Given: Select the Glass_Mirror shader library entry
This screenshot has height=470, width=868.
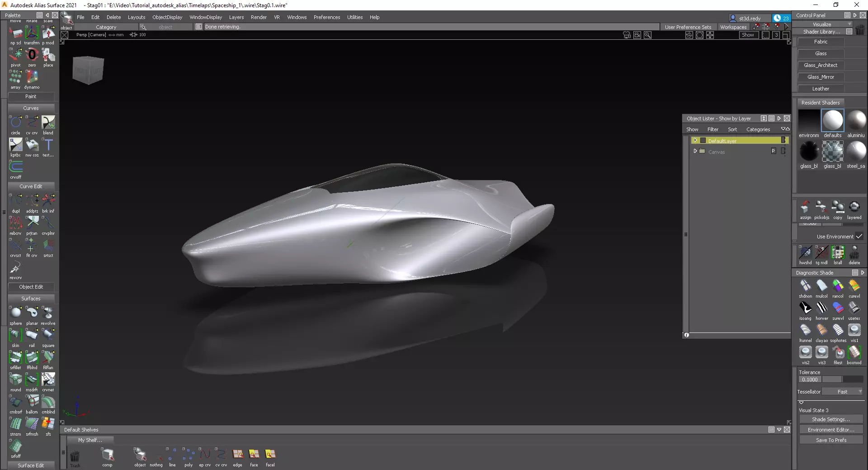Looking at the screenshot, I should click(821, 77).
